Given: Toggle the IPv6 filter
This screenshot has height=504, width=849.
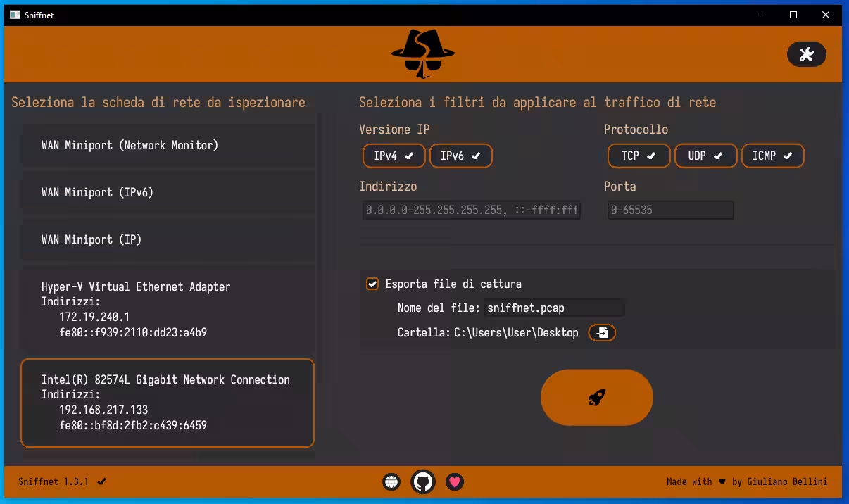Looking at the screenshot, I should [x=460, y=156].
